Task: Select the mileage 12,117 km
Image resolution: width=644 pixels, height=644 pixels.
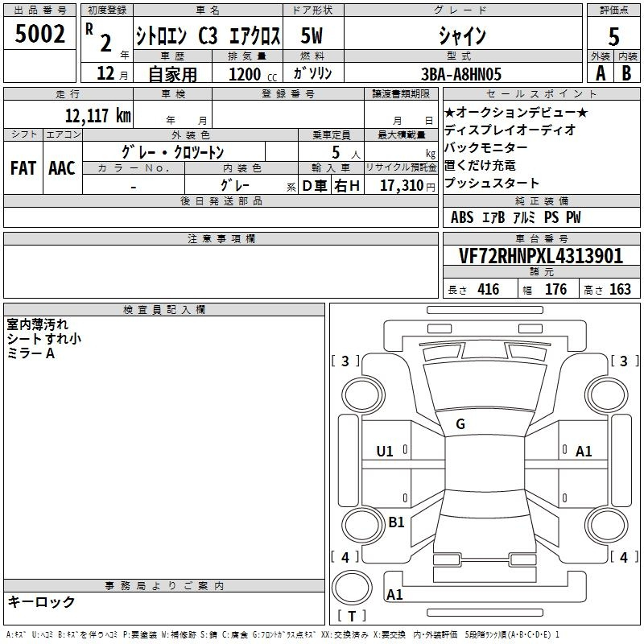Action: [x=98, y=116]
